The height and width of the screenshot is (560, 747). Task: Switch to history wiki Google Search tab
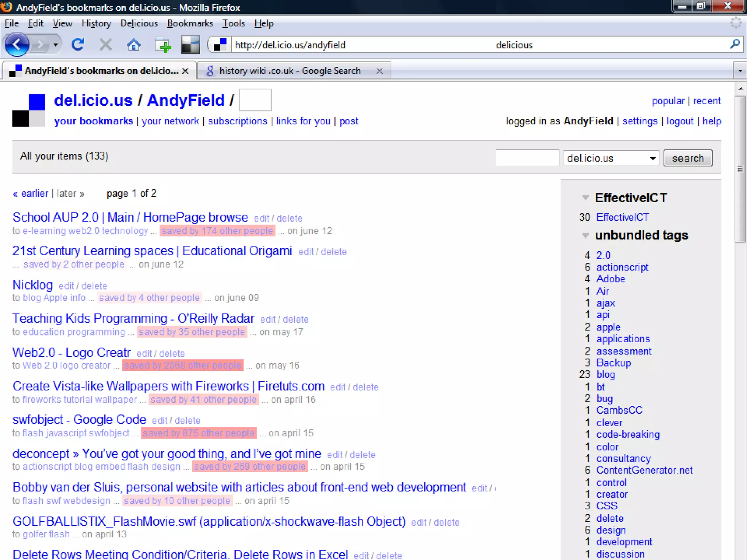[290, 71]
